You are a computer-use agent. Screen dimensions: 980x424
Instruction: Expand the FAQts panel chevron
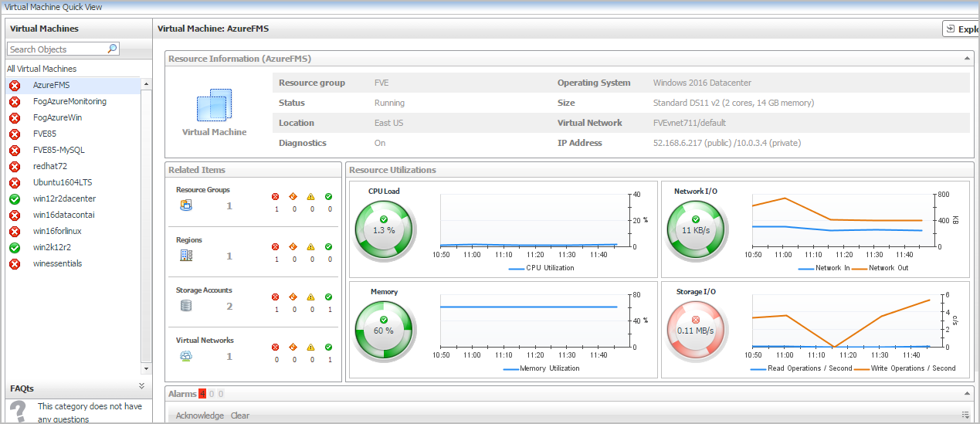pyautogui.click(x=141, y=386)
